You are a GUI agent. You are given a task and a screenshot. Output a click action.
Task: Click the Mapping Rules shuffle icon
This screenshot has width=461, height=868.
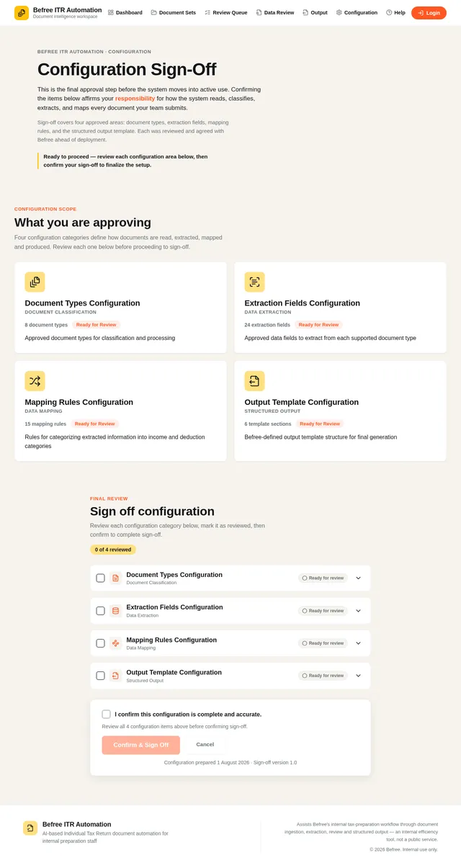pos(35,381)
